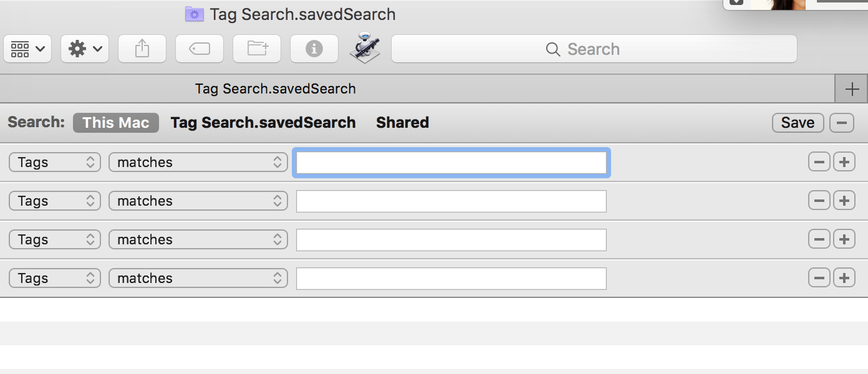
Task: Open the view arrangement grid dropdown
Action: [x=27, y=49]
